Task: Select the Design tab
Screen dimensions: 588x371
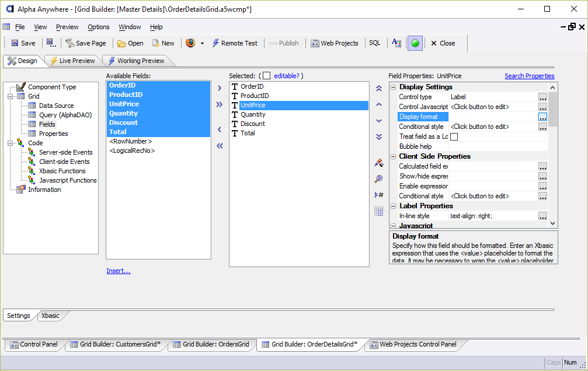Action: [x=23, y=61]
